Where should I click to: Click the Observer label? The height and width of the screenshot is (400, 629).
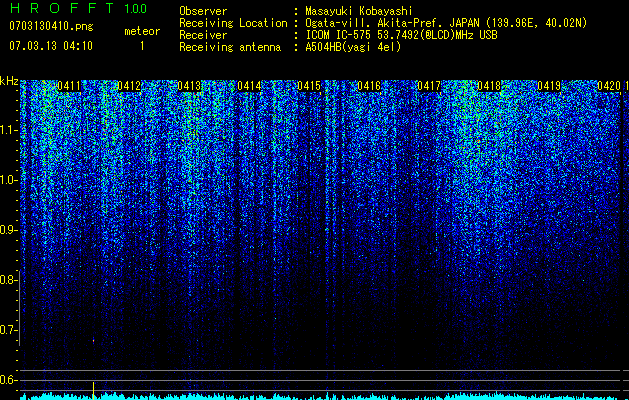point(203,11)
